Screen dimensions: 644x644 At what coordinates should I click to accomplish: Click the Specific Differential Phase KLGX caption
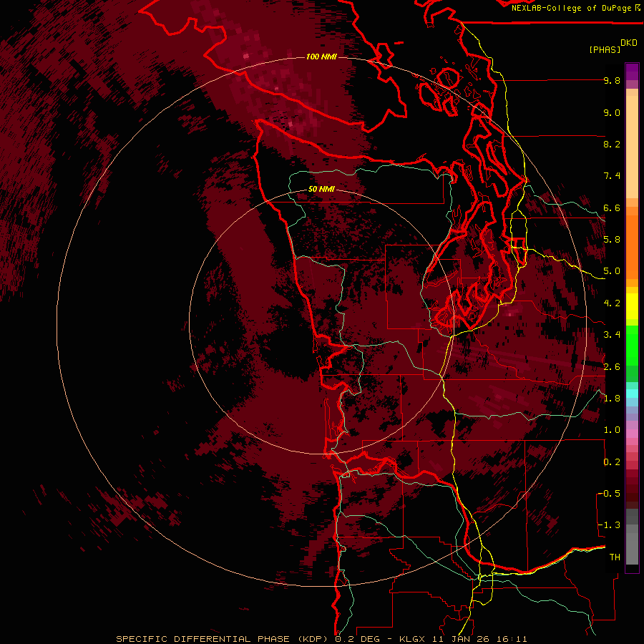321,639
